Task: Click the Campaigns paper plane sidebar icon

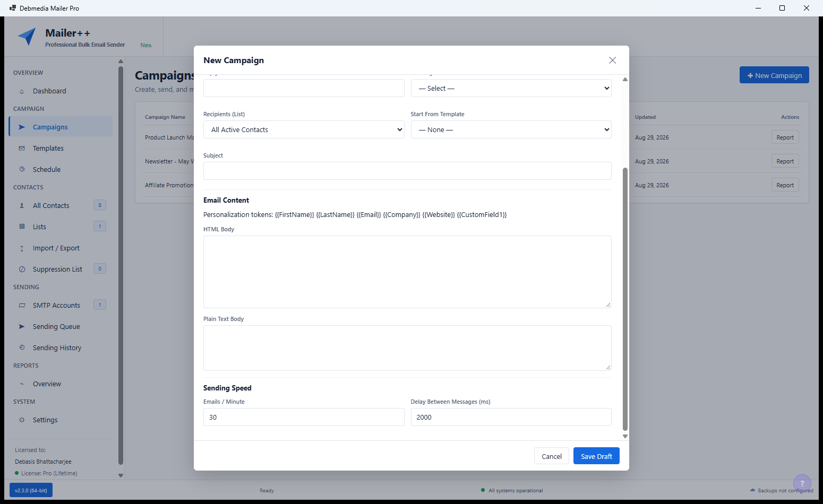Action: tap(22, 127)
